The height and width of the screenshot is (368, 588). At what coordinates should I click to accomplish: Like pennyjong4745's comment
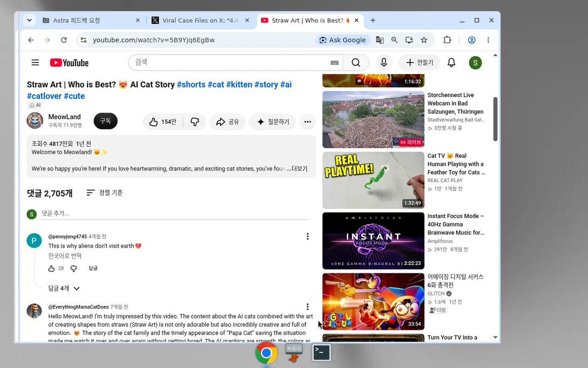[51, 268]
